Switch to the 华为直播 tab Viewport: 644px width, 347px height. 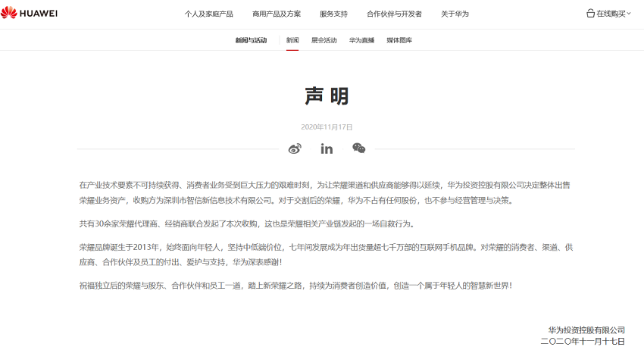361,40
